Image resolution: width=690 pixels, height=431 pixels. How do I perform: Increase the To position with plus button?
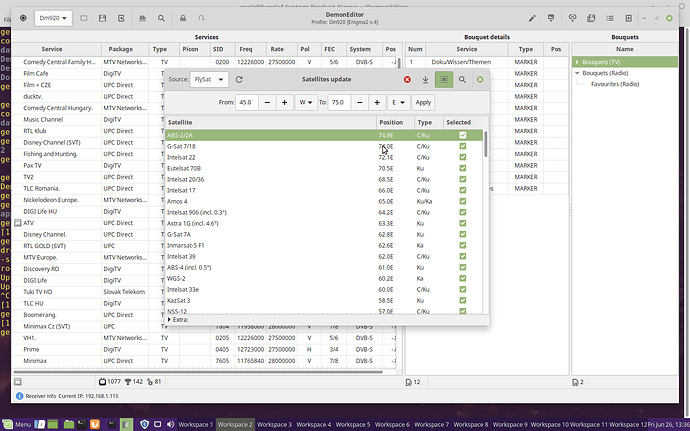click(x=377, y=102)
